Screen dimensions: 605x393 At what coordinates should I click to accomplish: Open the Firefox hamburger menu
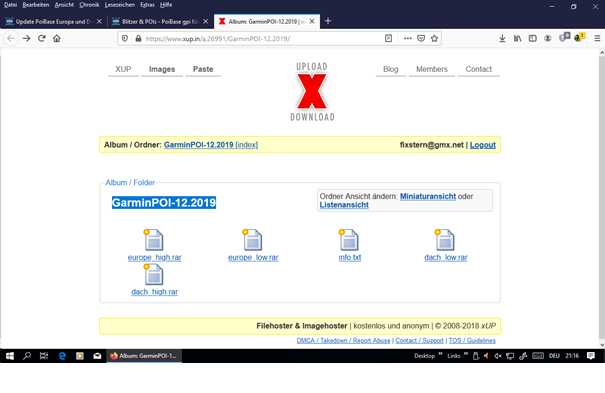tap(597, 38)
